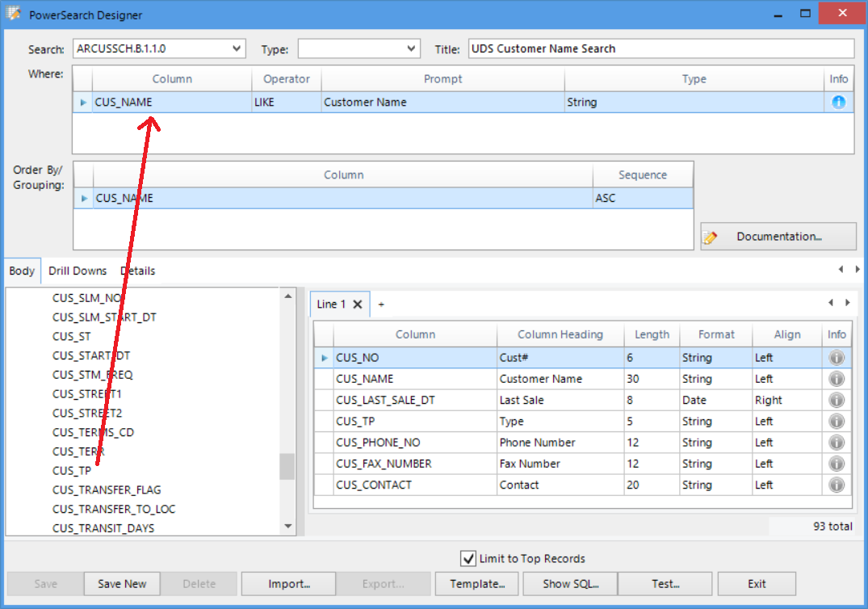Viewport: 868px width, 609px height.
Task: Click info icon in the CUS_NO row
Action: click(x=837, y=358)
